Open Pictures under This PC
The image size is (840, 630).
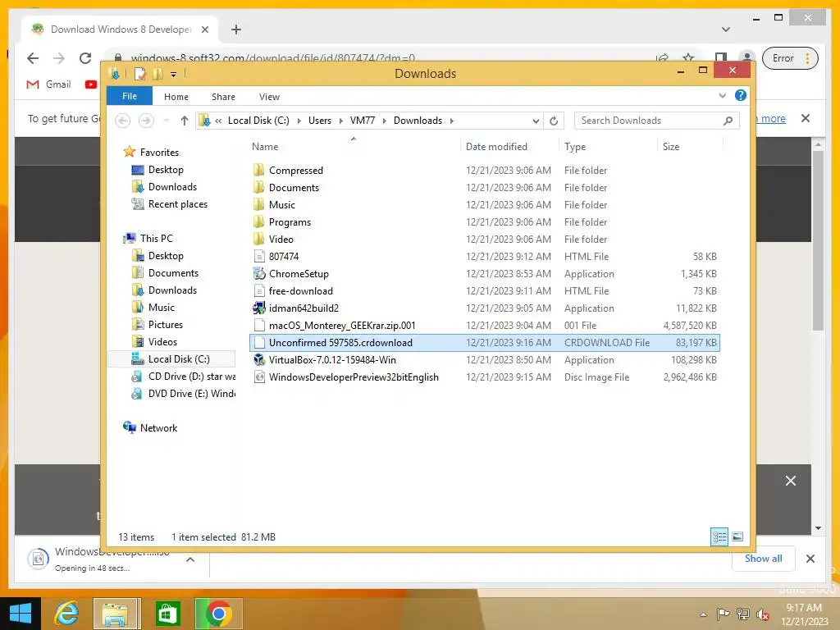[165, 325]
